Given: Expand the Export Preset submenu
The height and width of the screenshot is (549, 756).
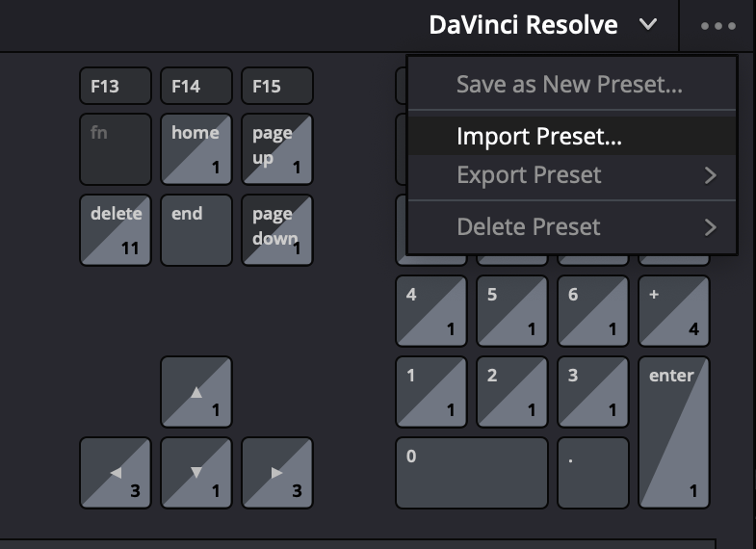Looking at the screenshot, I should [x=572, y=175].
